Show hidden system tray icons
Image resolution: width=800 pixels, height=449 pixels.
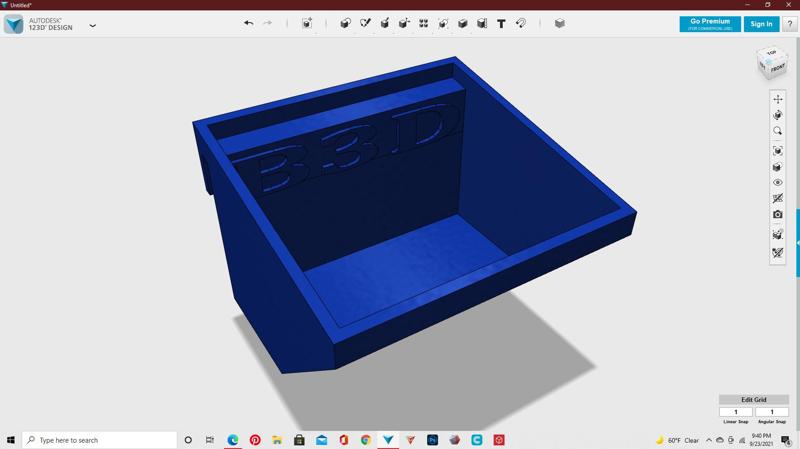[709, 440]
